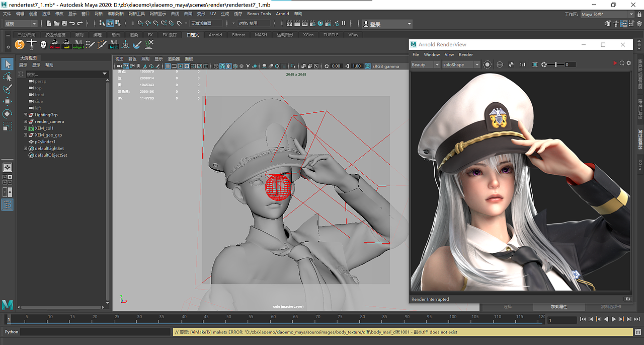Click the viewport gamma value 1.00 field

pyautogui.click(x=356, y=66)
